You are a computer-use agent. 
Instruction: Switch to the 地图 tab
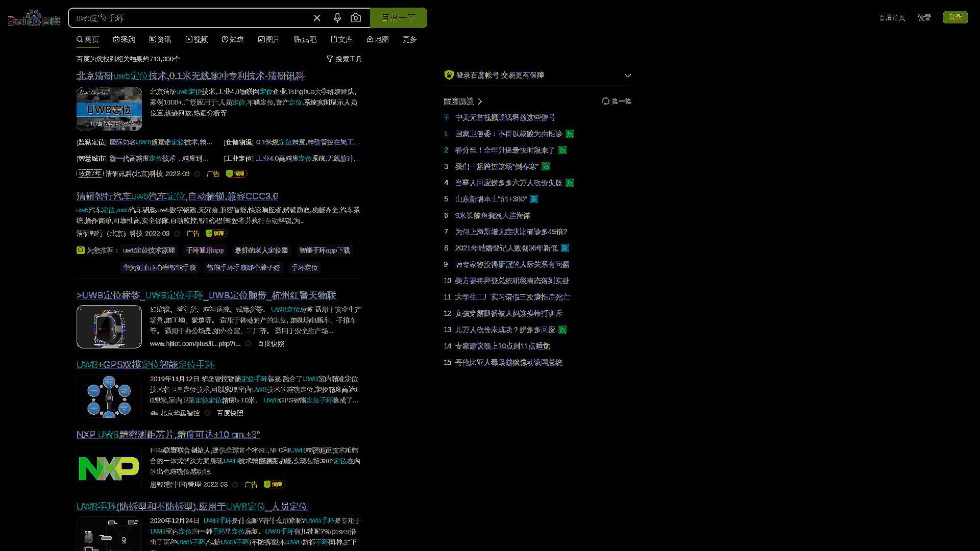click(378, 39)
